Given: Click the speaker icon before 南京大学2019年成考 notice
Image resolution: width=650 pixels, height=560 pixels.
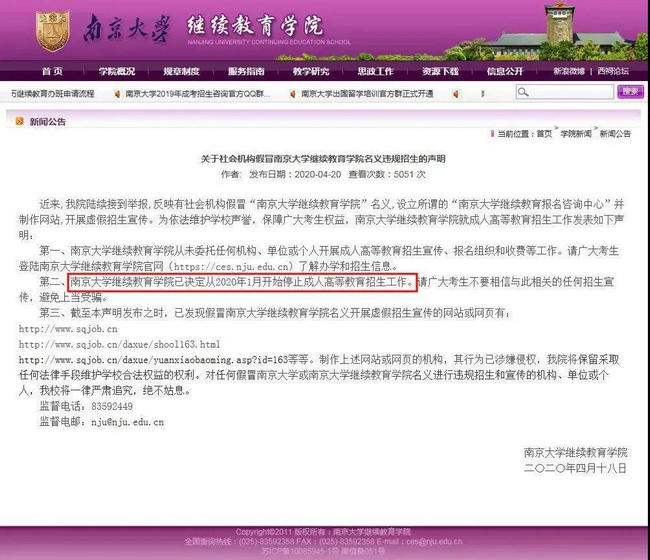Looking at the screenshot, I should point(117,93).
